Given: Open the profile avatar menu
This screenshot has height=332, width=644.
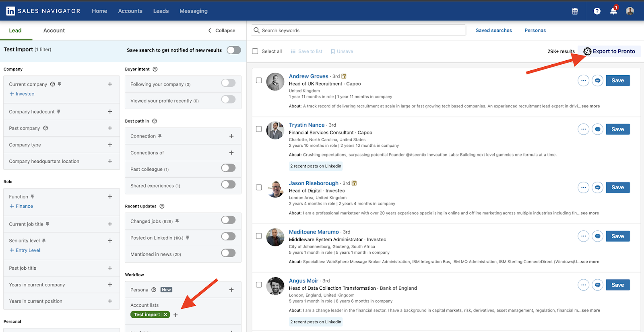Looking at the screenshot, I should [x=630, y=11].
